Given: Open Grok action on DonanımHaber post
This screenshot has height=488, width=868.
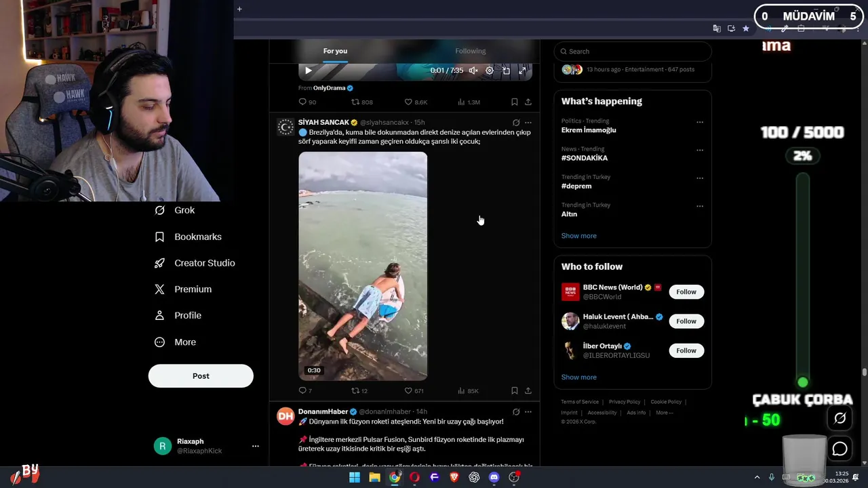Looking at the screenshot, I should tap(516, 411).
